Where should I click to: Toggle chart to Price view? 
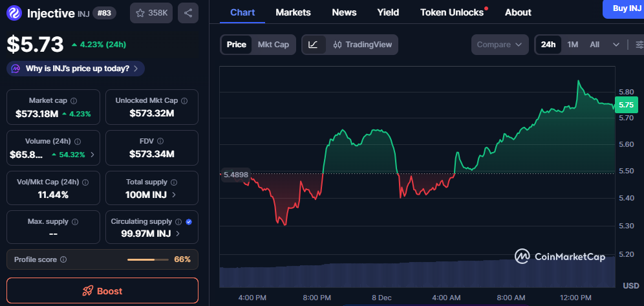236,45
